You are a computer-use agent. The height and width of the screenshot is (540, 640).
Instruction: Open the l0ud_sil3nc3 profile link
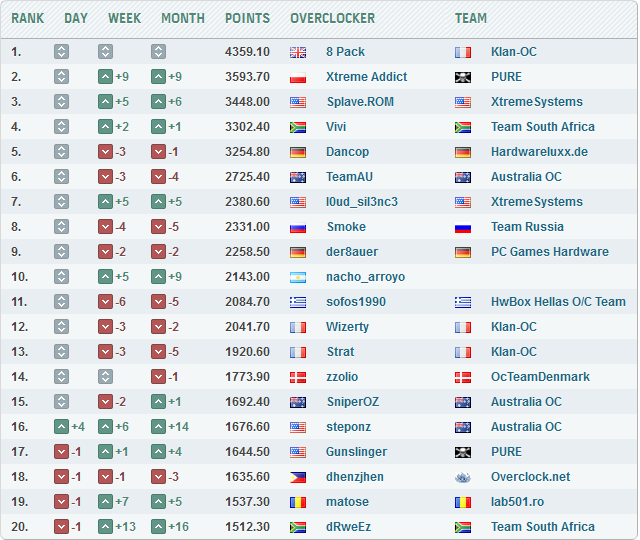tap(362, 202)
